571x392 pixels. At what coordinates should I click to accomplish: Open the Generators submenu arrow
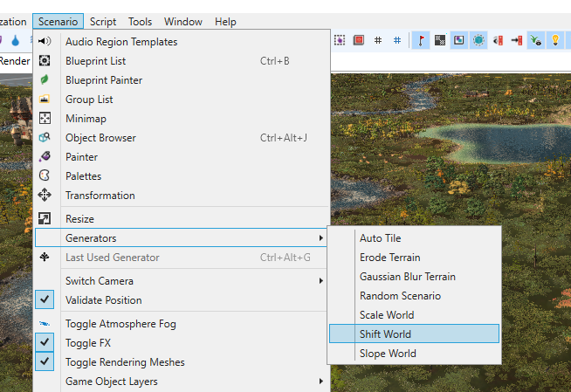(x=320, y=238)
